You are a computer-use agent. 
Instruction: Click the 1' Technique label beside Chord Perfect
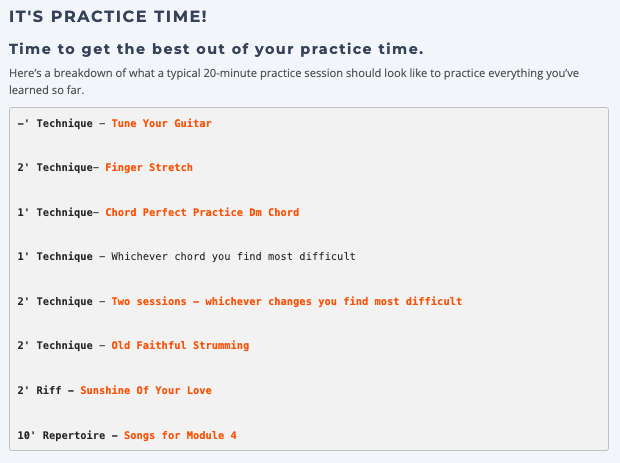(x=55, y=212)
